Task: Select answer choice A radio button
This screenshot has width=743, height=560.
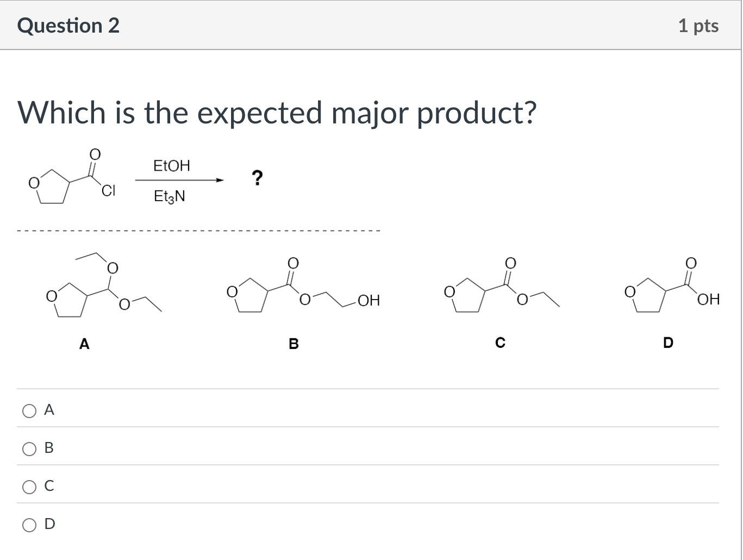Action: click(x=29, y=410)
